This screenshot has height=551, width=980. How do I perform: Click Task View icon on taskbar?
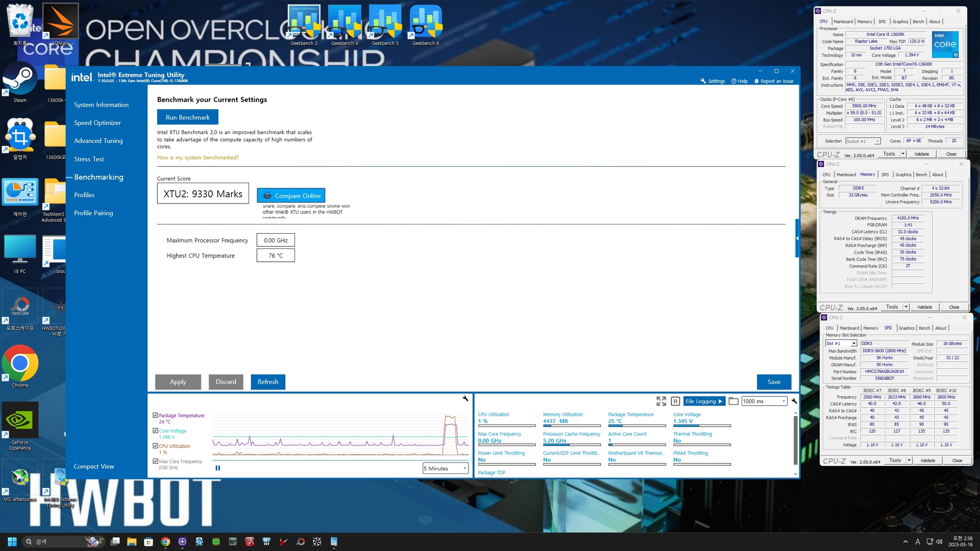coord(115,542)
